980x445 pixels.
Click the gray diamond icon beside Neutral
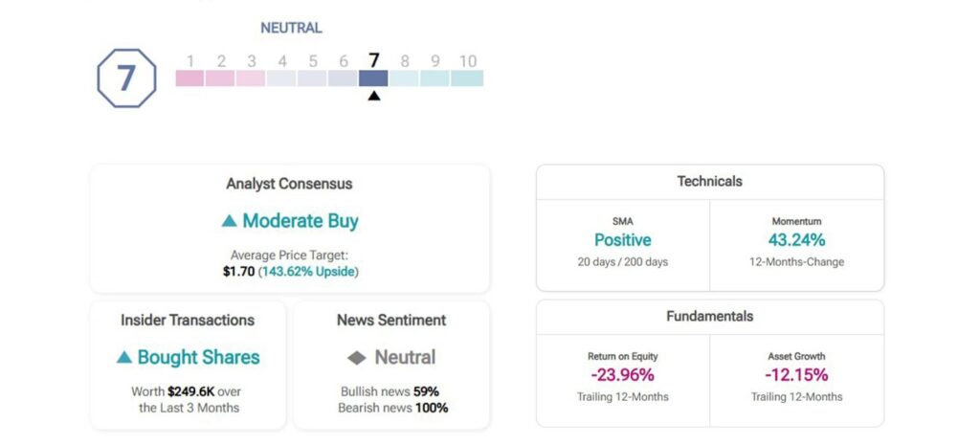click(356, 358)
